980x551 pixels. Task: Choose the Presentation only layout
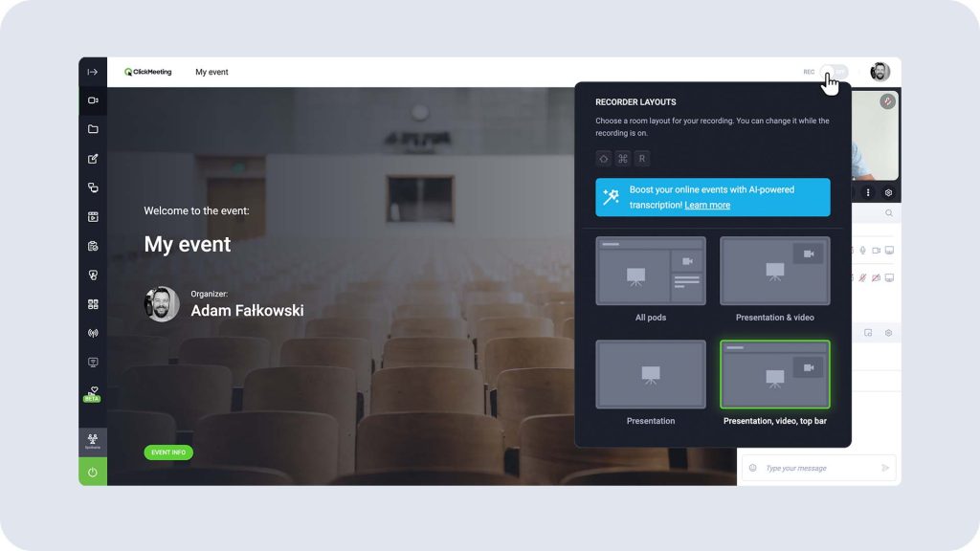point(651,374)
